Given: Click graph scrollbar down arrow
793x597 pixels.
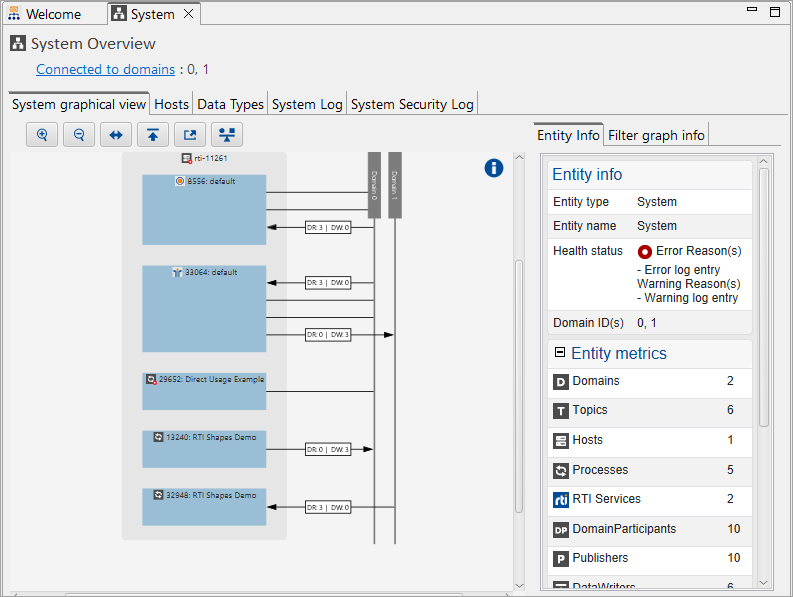Looking at the screenshot, I should point(519,585).
